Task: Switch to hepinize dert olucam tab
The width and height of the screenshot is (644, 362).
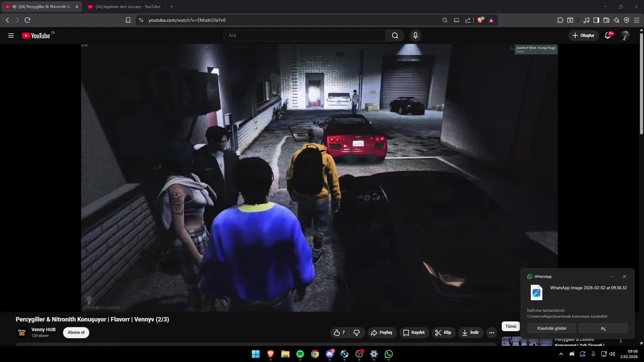Action: coord(123,7)
